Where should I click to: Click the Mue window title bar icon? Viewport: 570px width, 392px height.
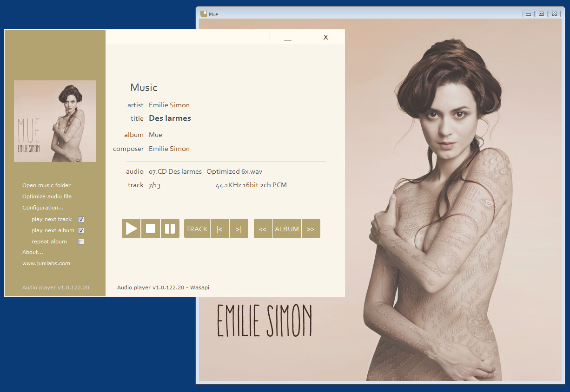[204, 14]
